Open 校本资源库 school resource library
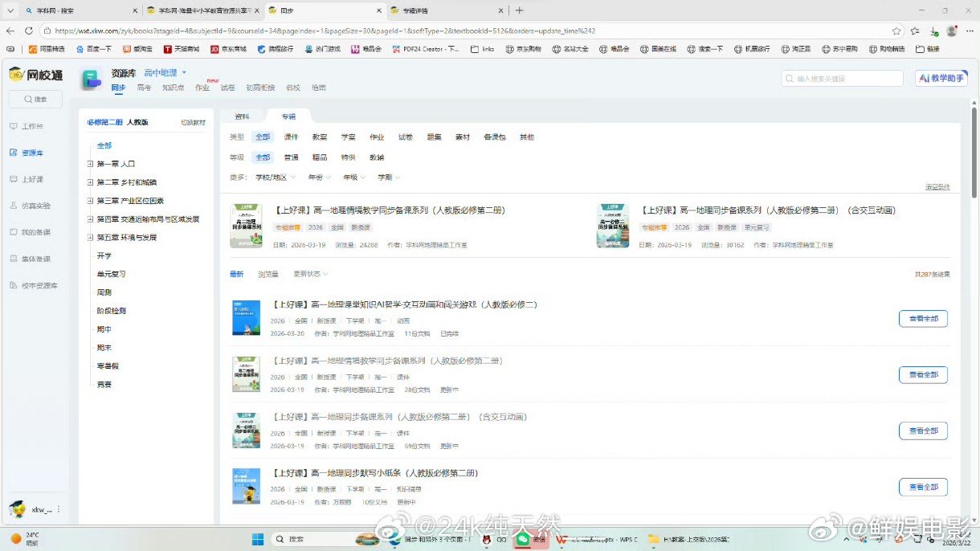 [x=35, y=285]
